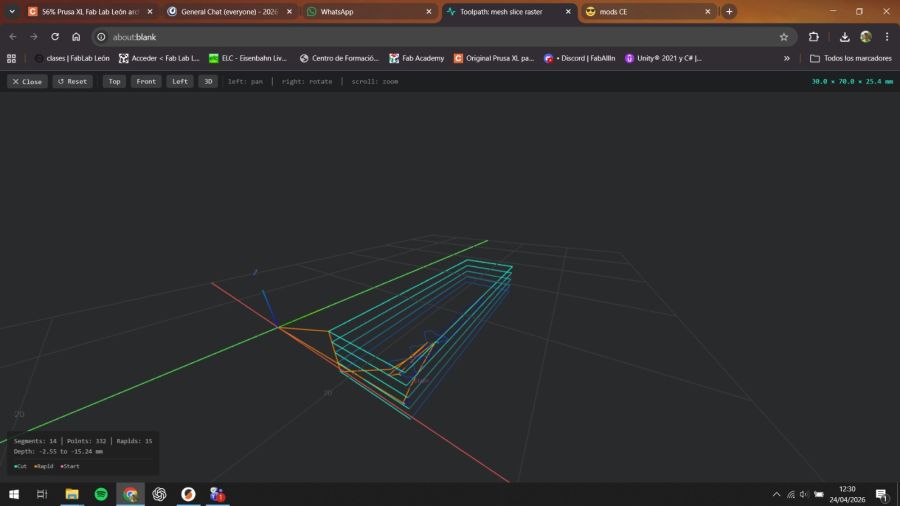900x506 pixels.
Task: Open Google Chrome from the taskbar
Action: [x=130, y=494]
